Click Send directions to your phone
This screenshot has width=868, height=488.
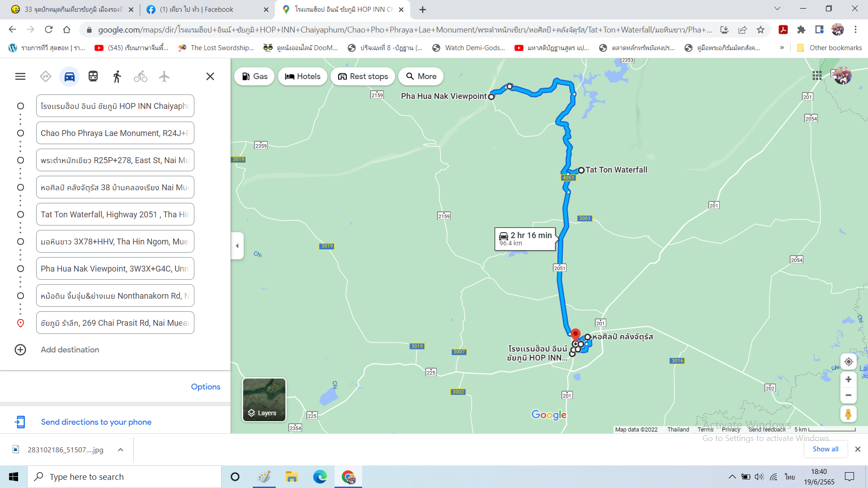coord(96,422)
